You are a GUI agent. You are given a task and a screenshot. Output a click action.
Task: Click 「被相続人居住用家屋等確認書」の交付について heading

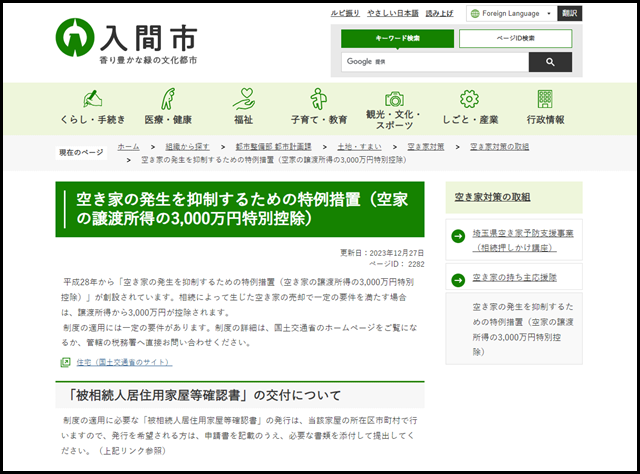tap(240, 395)
